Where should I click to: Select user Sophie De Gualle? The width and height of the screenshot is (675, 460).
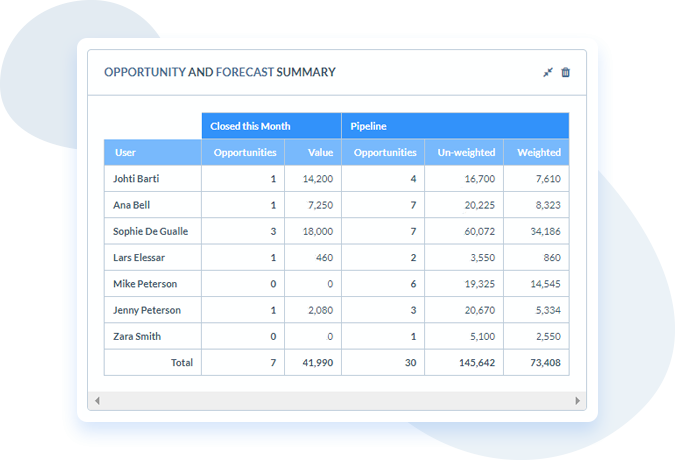(150, 231)
